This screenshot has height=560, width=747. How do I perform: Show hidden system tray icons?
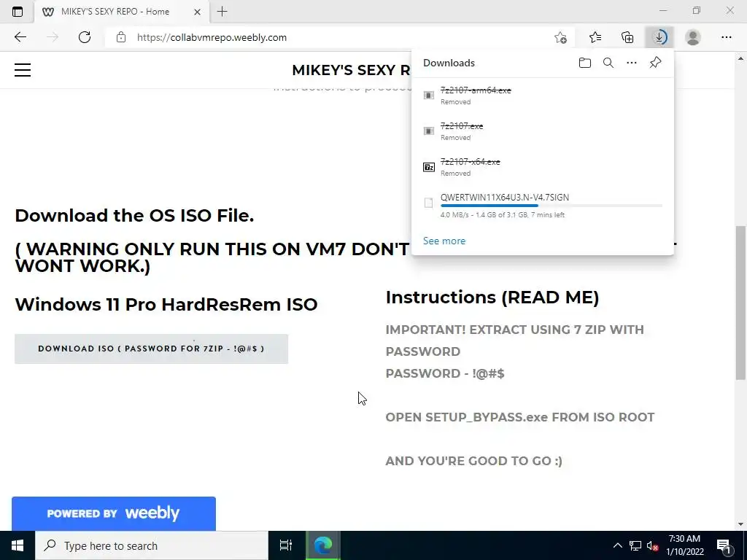pos(617,545)
